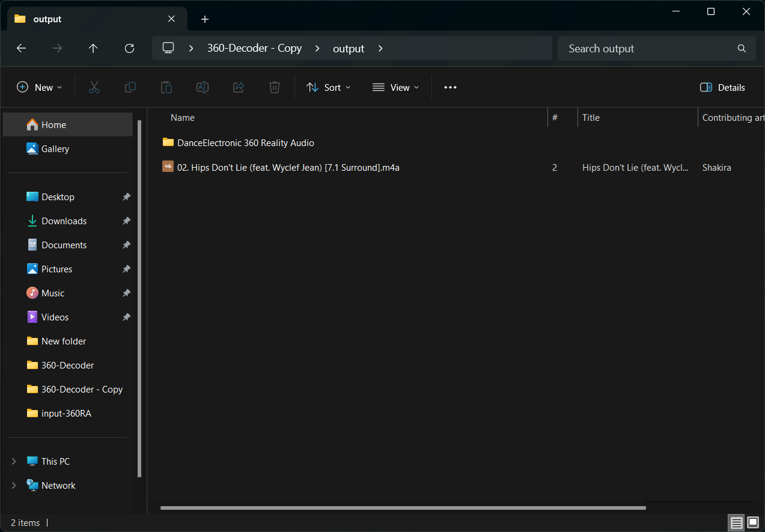Switch to details list view layout
Image resolution: width=765 pixels, height=532 pixels.
pyautogui.click(x=736, y=522)
